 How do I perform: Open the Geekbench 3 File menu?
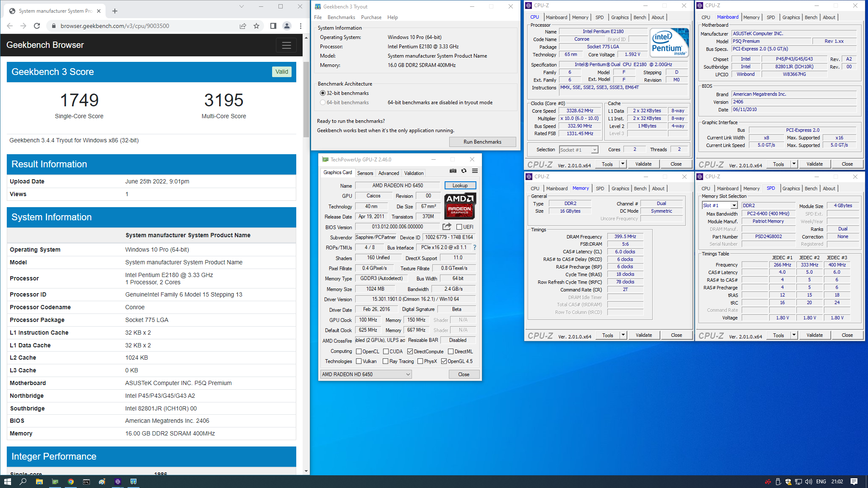pos(318,17)
